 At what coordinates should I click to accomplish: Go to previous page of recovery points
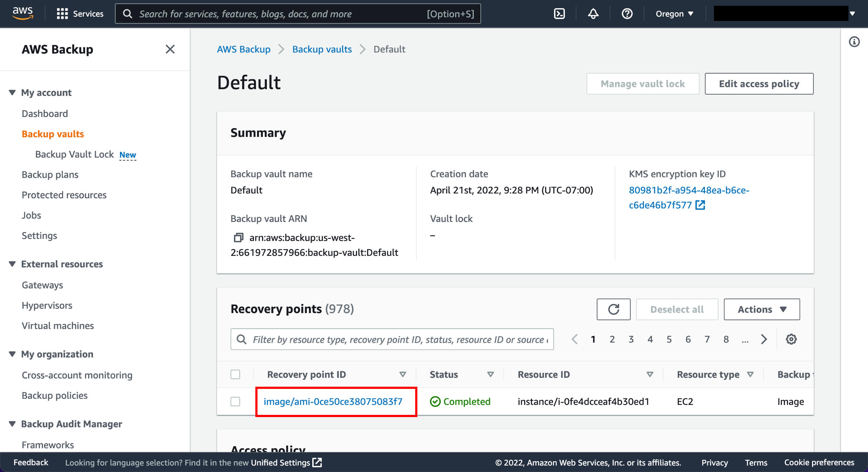(575, 339)
